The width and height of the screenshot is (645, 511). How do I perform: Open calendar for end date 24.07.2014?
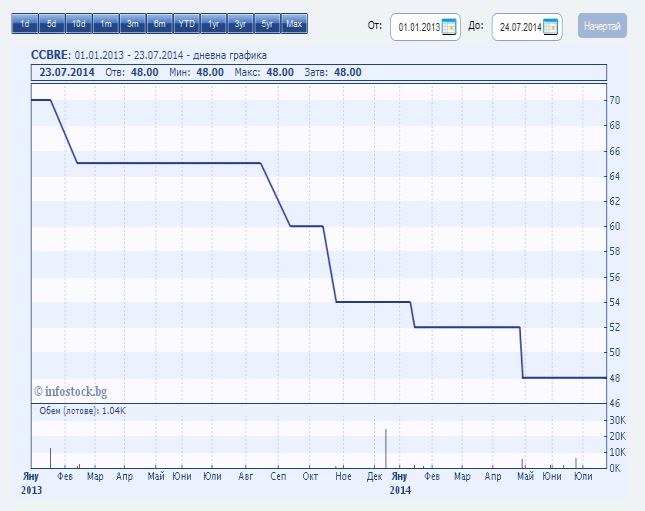550,27
